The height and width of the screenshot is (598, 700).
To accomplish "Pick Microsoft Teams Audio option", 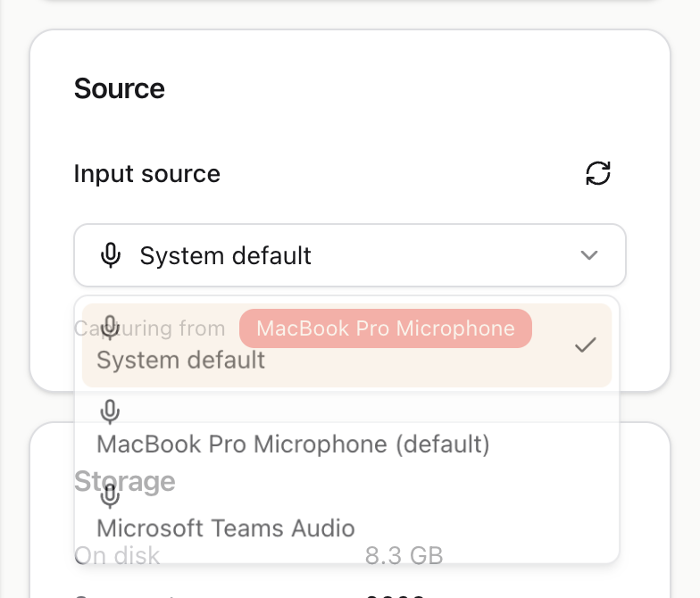I will 346,513.
